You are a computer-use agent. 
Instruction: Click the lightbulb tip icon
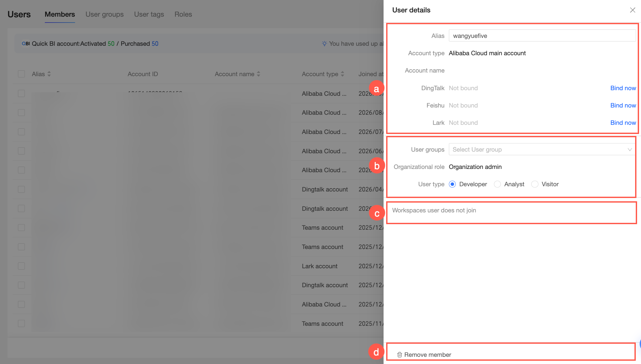tap(324, 43)
